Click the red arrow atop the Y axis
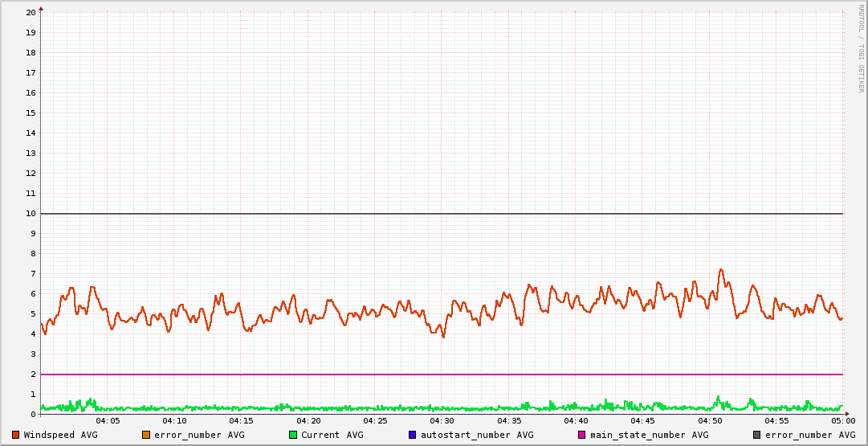 tap(41, 9)
